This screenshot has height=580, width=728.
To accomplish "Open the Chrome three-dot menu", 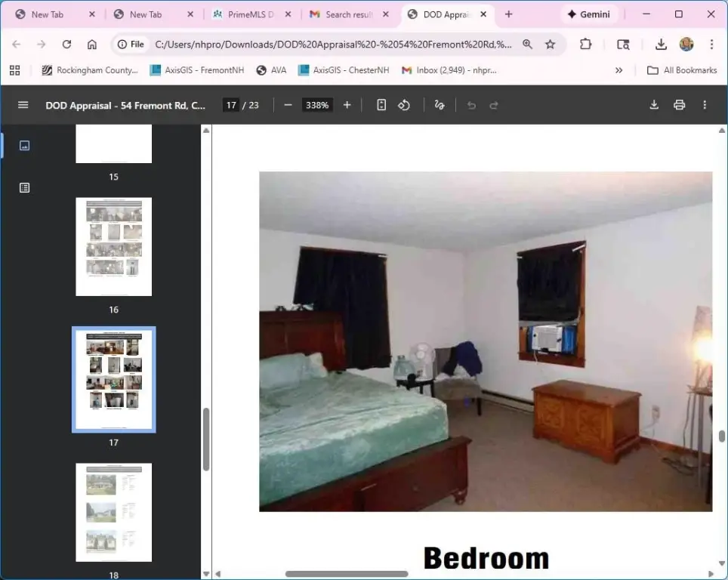I will click(x=711, y=45).
